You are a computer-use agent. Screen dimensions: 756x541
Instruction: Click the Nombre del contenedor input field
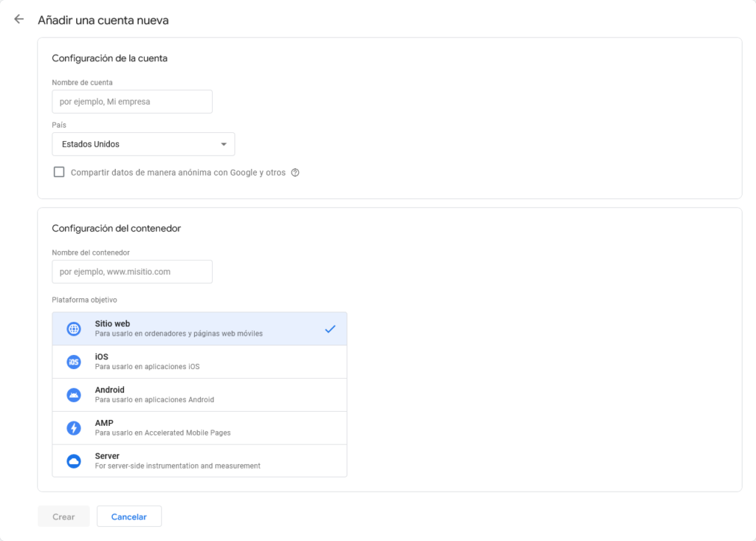[131, 272]
